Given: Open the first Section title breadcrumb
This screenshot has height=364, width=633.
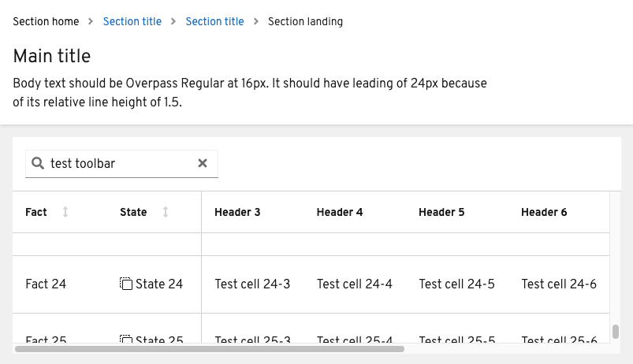Looking at the screenshot, I should point(132,21).
